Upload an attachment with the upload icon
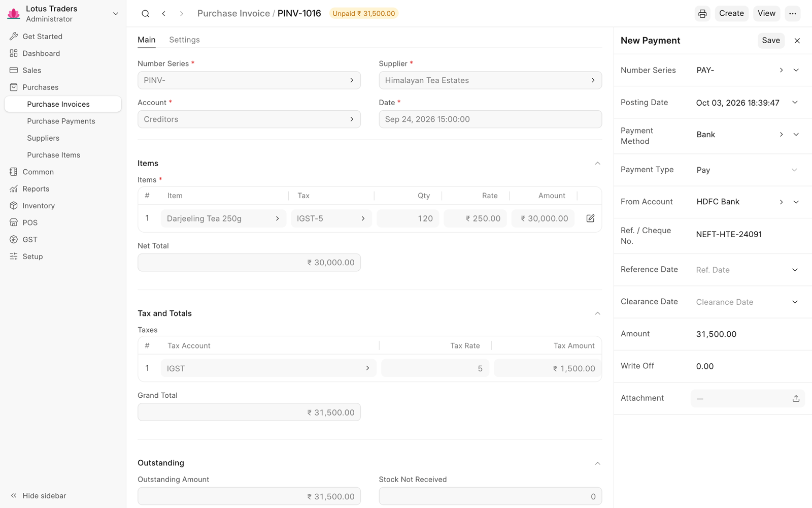Viewport: 812px width, 508px height. click(796, 399)
